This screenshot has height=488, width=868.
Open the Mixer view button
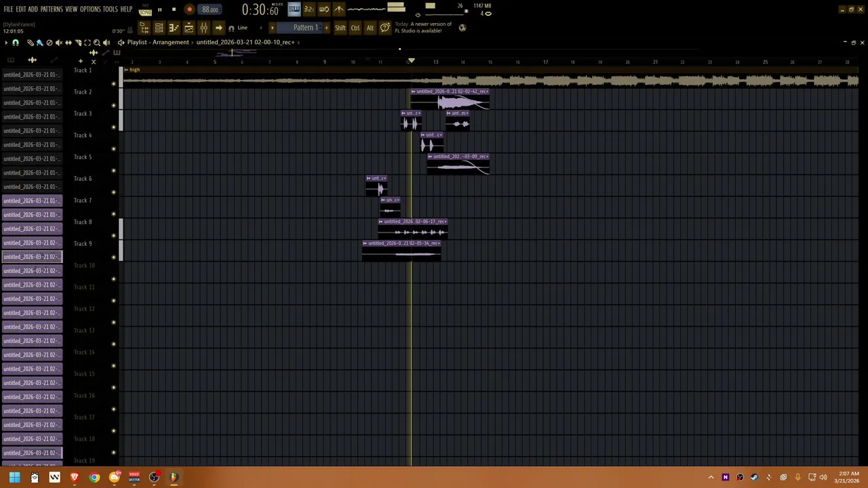[203, 28]
